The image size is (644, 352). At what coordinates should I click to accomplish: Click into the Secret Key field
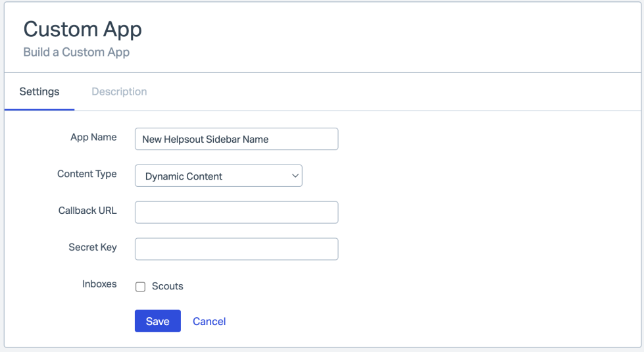pyautogui.click(x=236, y=249)
